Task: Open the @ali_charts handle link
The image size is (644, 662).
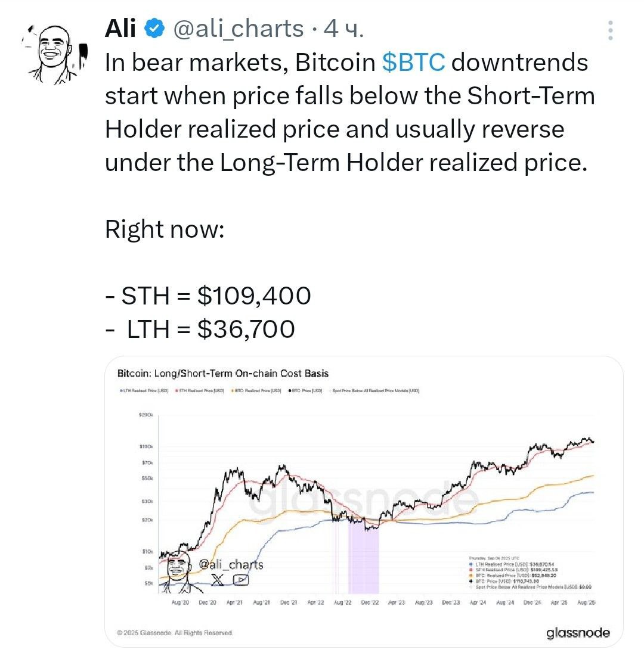Action: click(x=239, y=29)
